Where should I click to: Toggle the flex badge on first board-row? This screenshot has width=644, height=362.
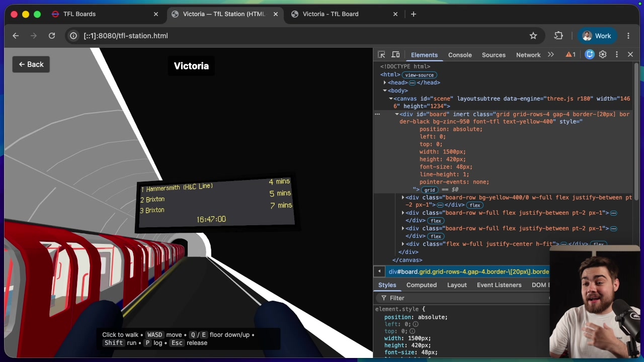[x=474, y=205]
